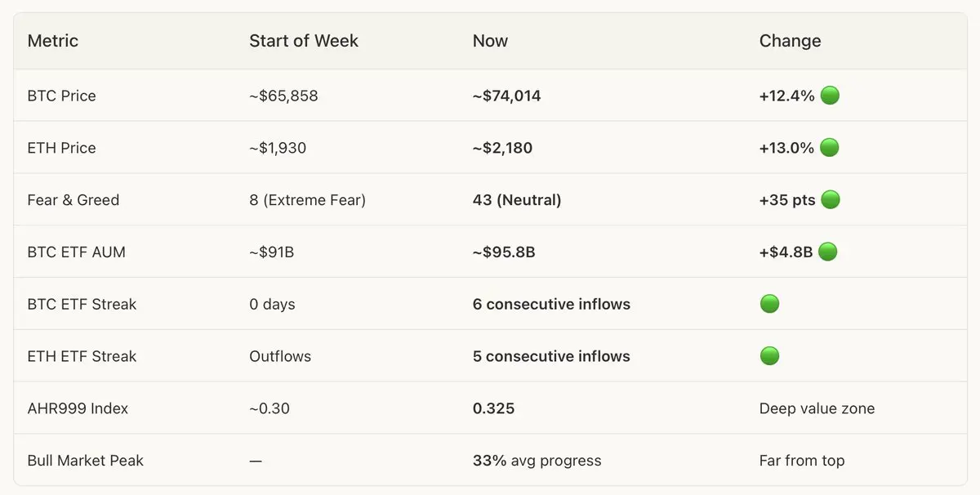Click the 33% avg progress cell
The image size is (980, 495).
(x=537, y=461)
